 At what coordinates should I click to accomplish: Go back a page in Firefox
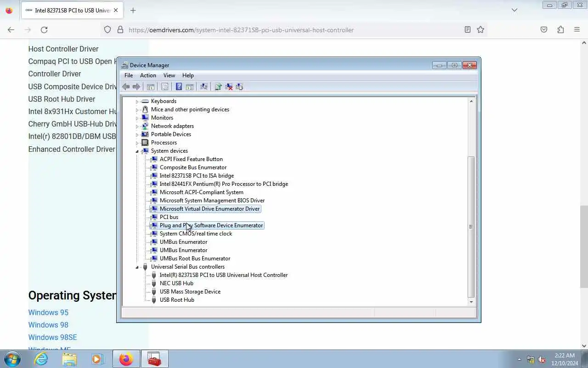click(11, 29)
